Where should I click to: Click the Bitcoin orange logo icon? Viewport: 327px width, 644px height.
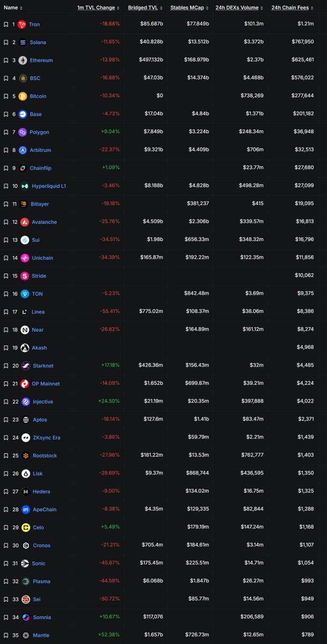tap(22, 97)
